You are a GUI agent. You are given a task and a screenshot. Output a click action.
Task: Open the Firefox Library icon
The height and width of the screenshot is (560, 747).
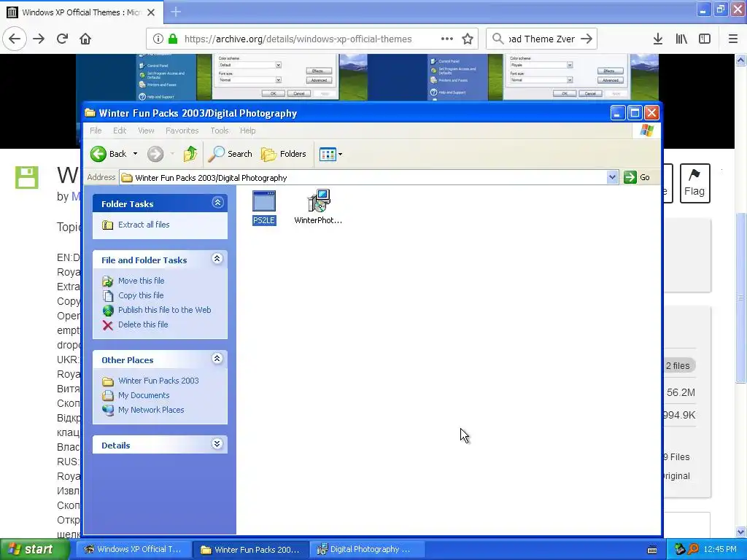(681, 39)
